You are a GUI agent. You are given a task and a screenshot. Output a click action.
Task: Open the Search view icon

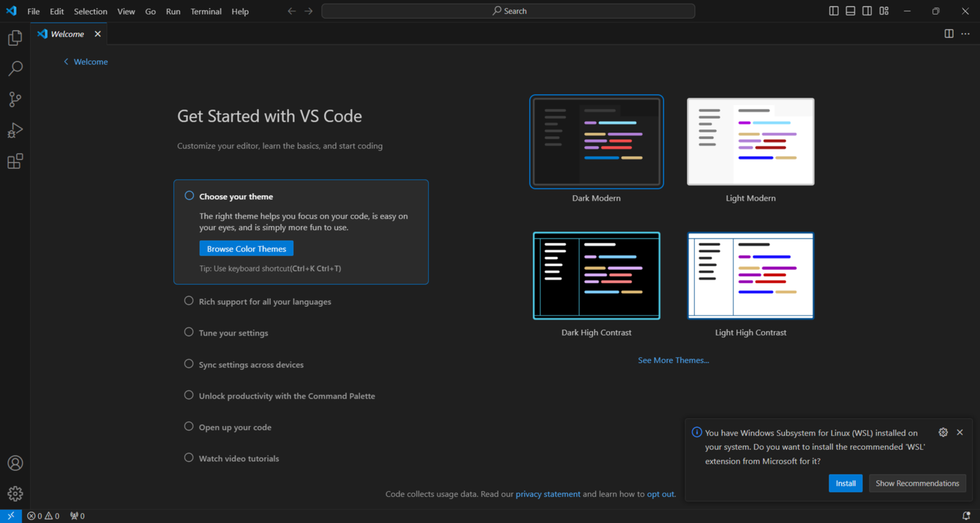pos(15,68)
